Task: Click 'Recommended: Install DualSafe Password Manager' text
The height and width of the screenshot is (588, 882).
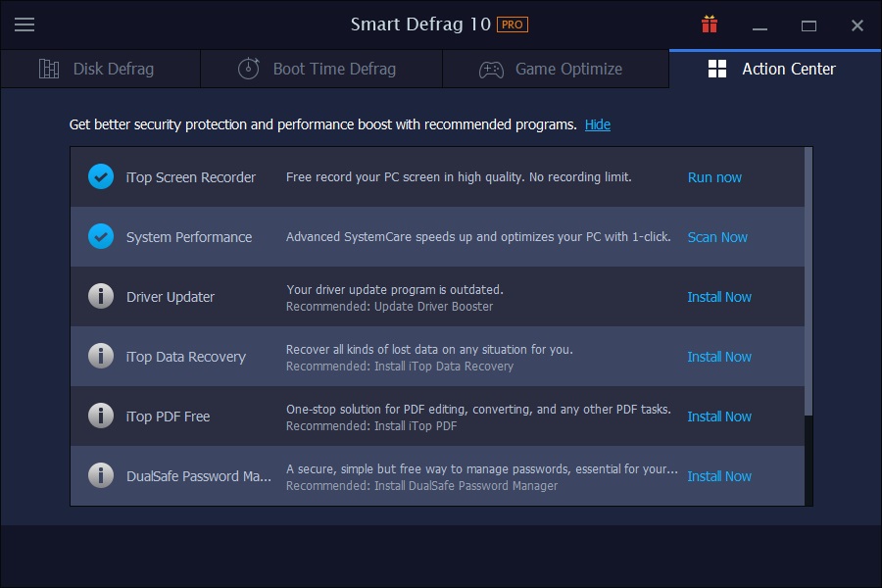Action: [421, 485]
